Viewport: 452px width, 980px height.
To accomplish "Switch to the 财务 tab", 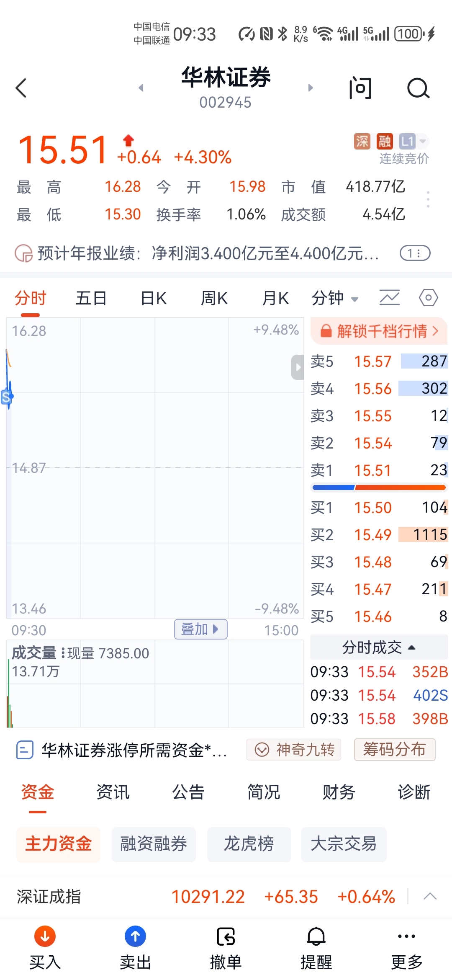I will tap(339, 792).
